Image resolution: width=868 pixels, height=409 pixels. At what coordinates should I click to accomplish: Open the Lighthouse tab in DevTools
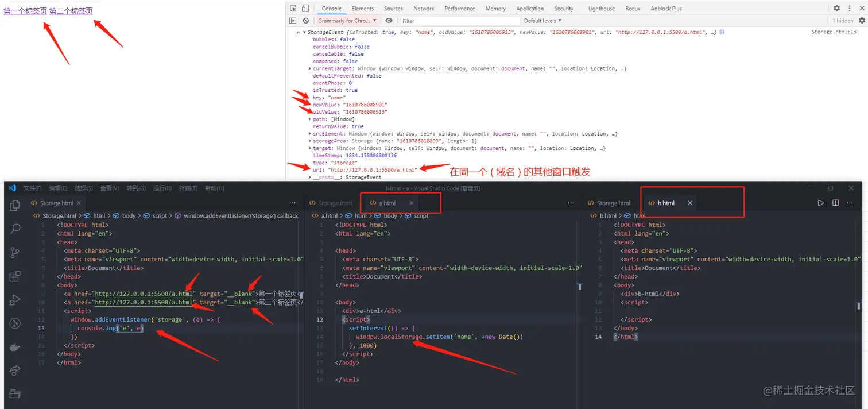tap(601, 9)
